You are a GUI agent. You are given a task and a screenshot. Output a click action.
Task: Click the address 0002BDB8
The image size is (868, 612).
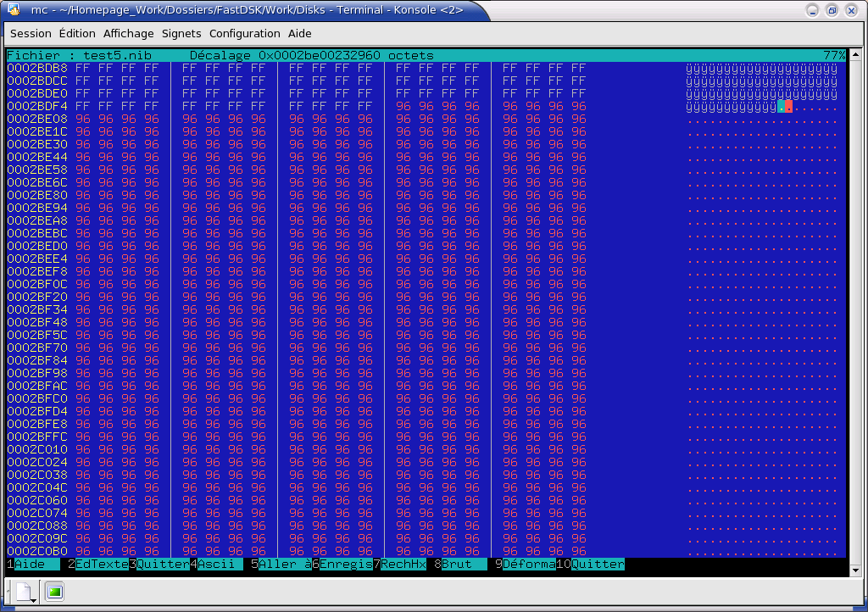coord(37,68)
